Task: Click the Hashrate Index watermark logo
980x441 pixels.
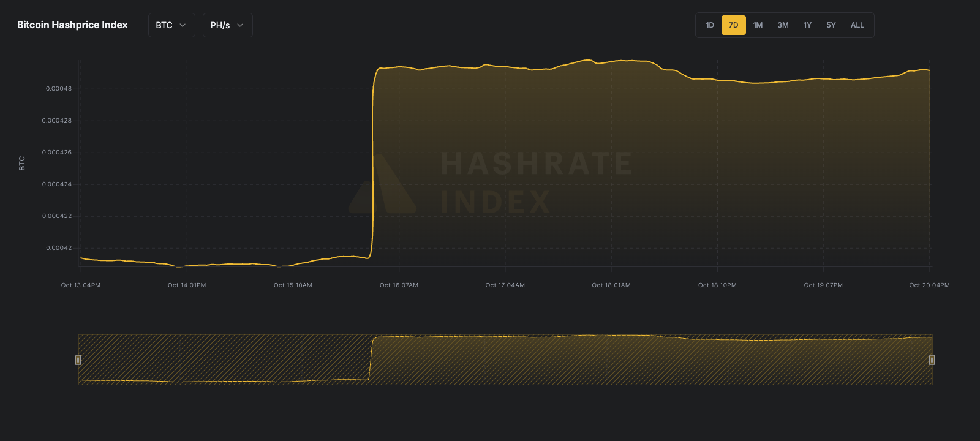Action: [x=490, y=183]
